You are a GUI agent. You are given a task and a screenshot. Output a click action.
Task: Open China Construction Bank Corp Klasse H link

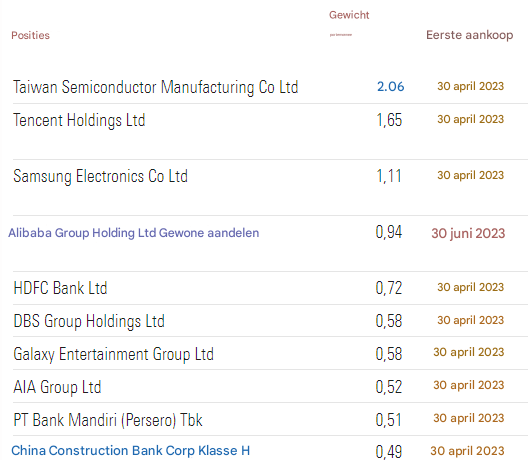click(131, 451)
